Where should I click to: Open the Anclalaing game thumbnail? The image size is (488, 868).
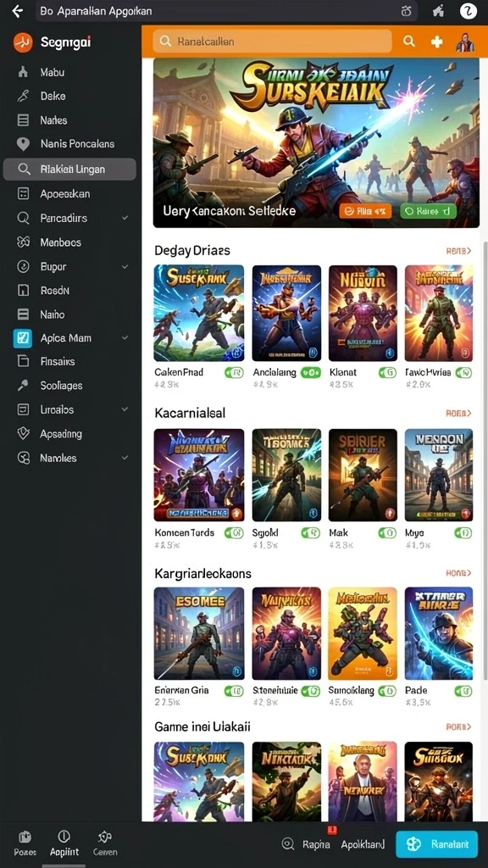pyautogui.click(x=286, y=314)
